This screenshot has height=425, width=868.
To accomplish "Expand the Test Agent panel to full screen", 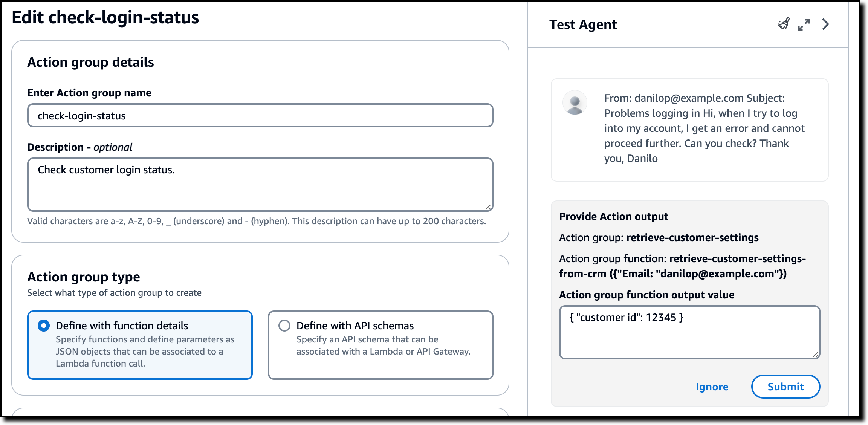I will (x=804, y=24).
